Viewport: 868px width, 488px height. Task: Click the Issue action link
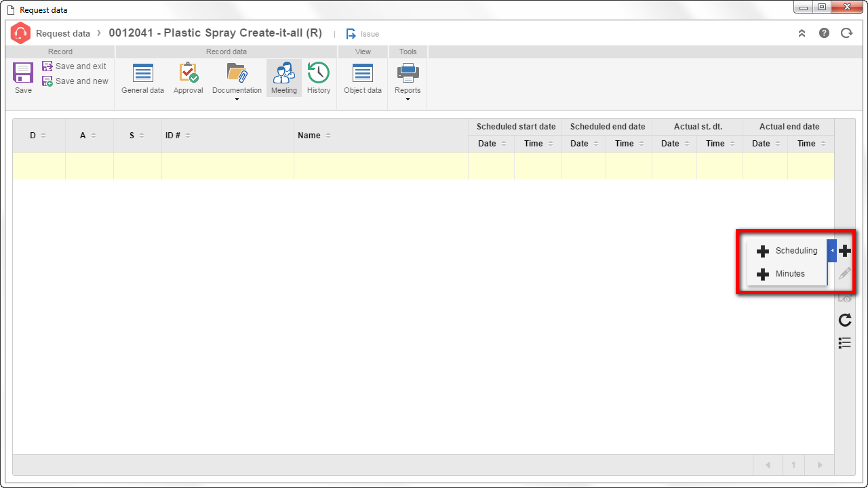pos(362,34)
